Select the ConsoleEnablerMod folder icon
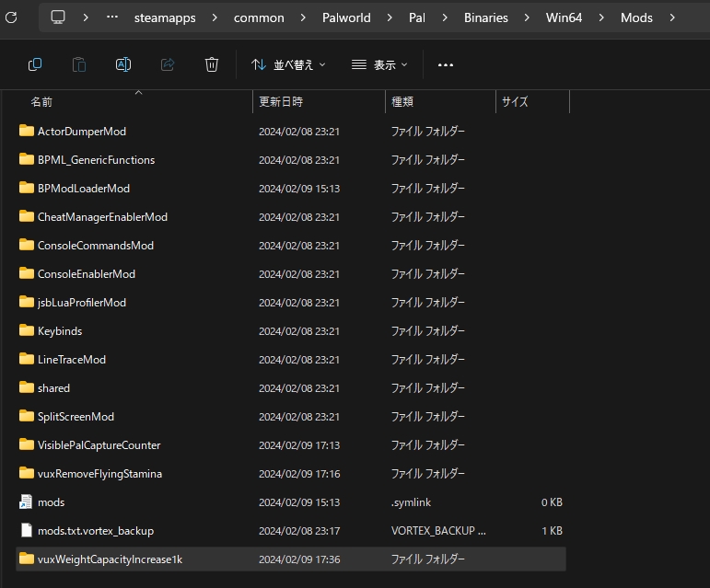This screenshot has width=710, height=588. point(27,273)
